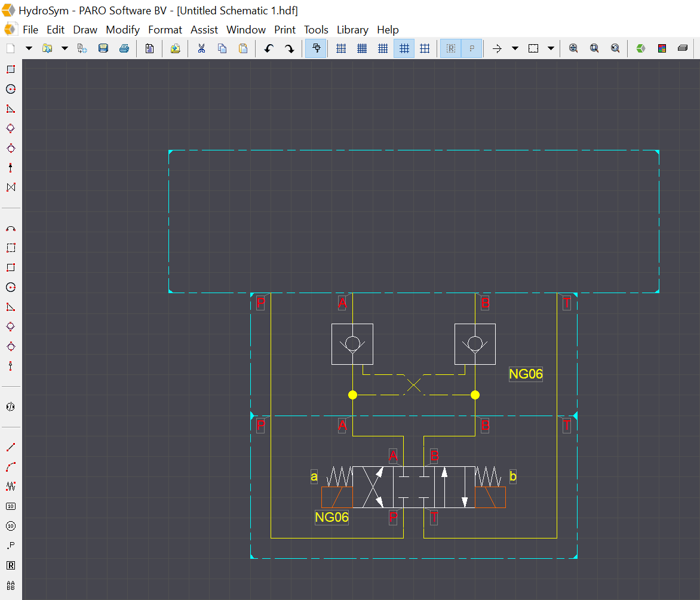
Task: Toggle the highlighted grid display button
Action: click(x=404, y=48)
